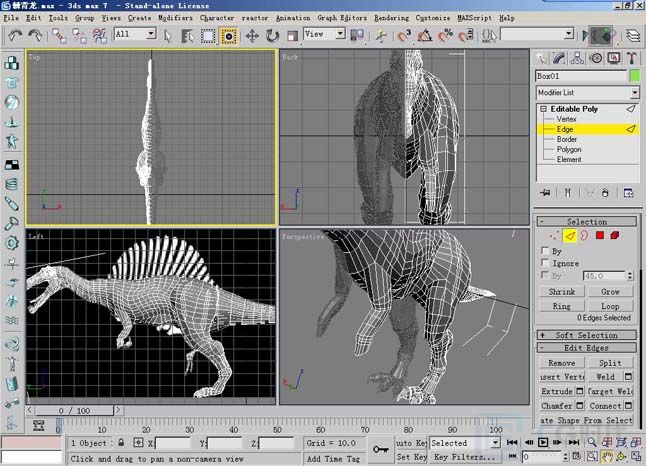Click the 0 / 100 time slider
Screen dimensions: 646x466
click(74, 410)
